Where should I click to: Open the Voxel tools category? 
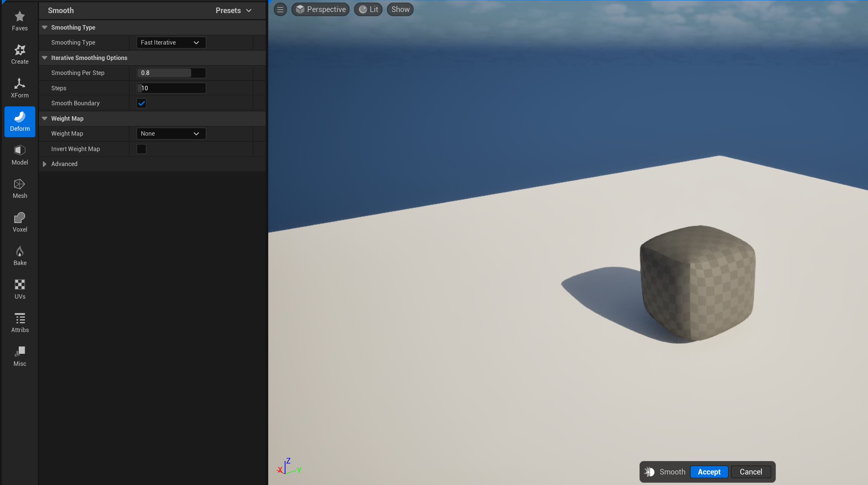point(19,222)
